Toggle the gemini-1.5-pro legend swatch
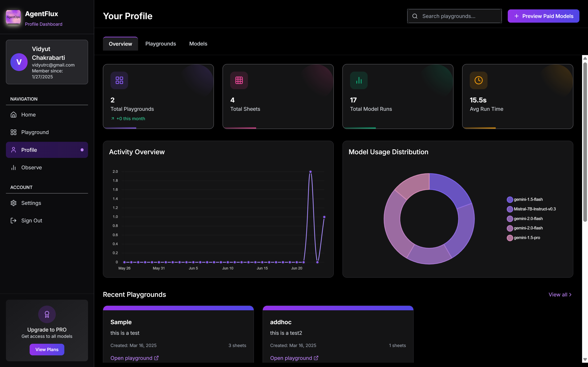Viewport: 588px width, 367px height. [x=510, y=238]
